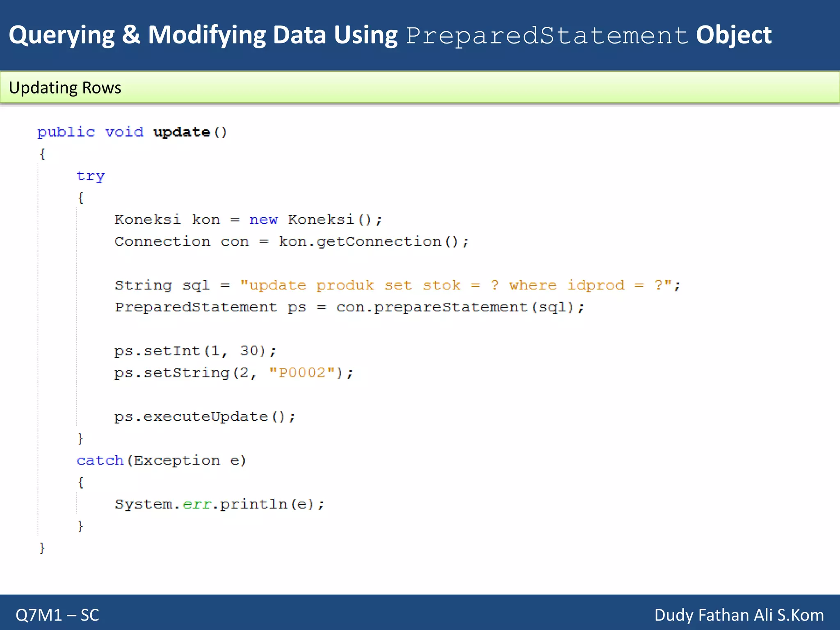Image resolution: width=840 pixels, height=630 pixels.
Task: Click the slide title "Querying & Modifying Data"
Action: tap(203, 35)
